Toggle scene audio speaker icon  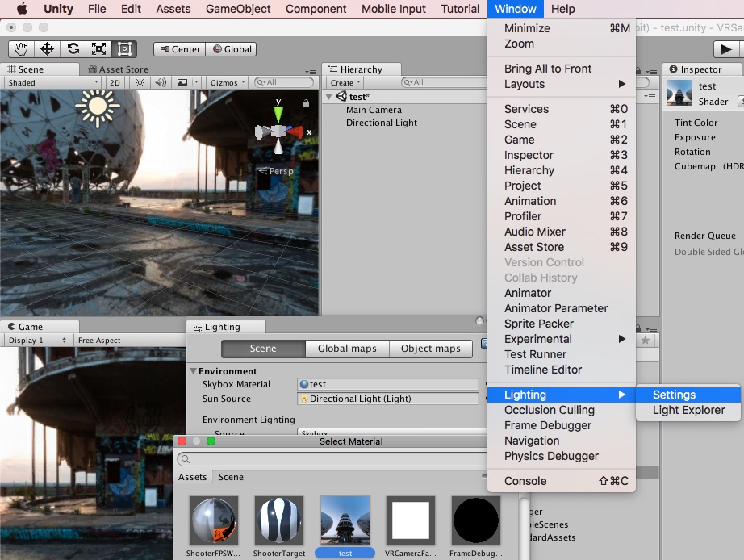pyautogui.click(x=161, y=82)
